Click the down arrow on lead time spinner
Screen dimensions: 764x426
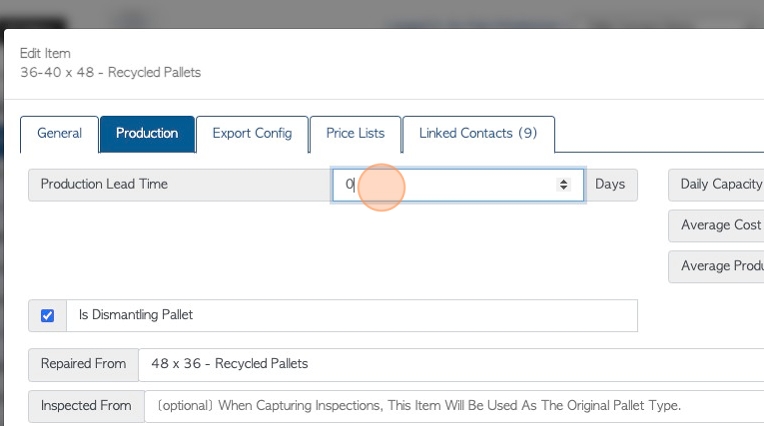click(563, 188)
